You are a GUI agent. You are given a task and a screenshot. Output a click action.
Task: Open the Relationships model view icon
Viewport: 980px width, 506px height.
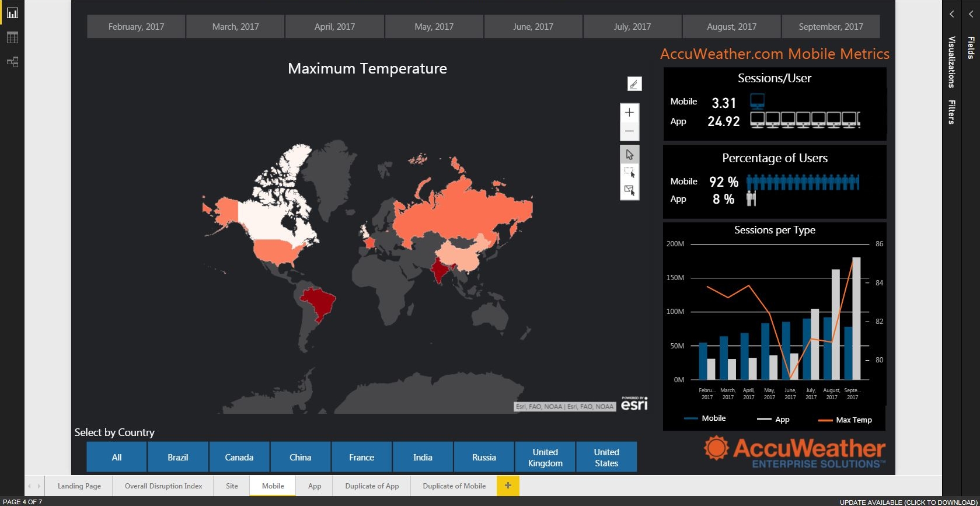point(12,62)
